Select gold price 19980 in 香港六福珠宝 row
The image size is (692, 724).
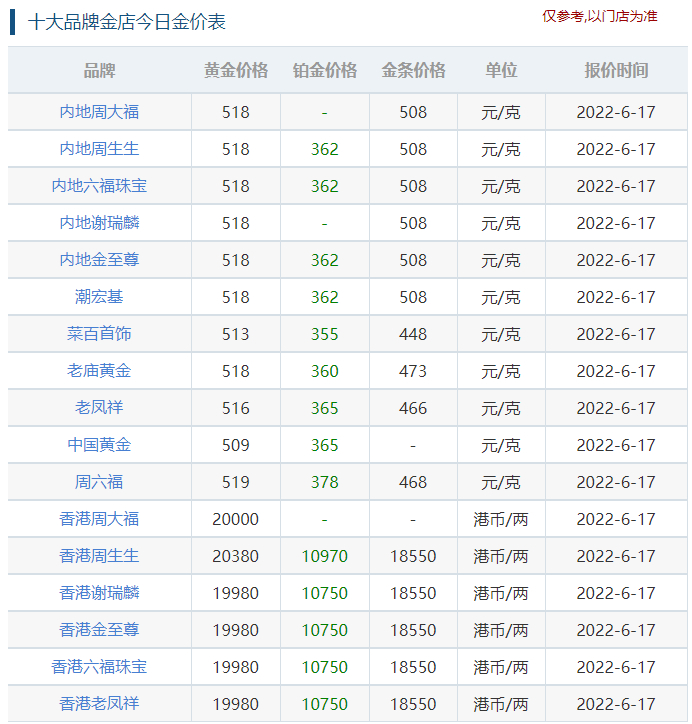pos(235,667)
